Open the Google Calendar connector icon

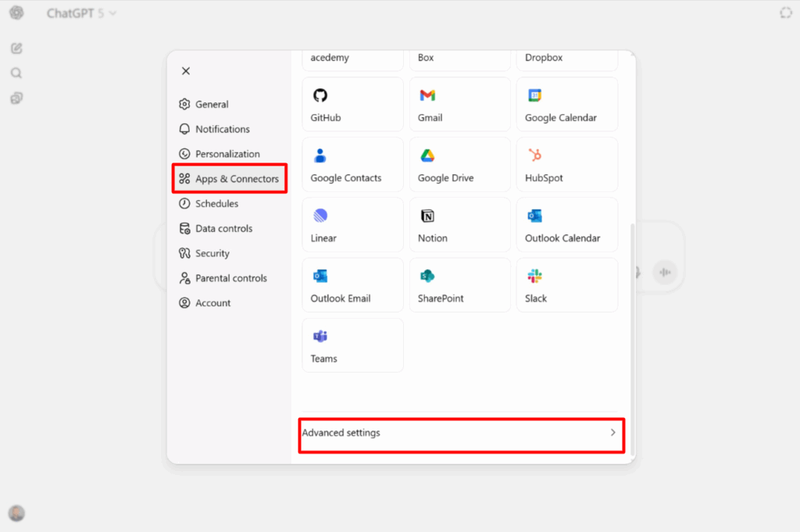click(534, 96)
